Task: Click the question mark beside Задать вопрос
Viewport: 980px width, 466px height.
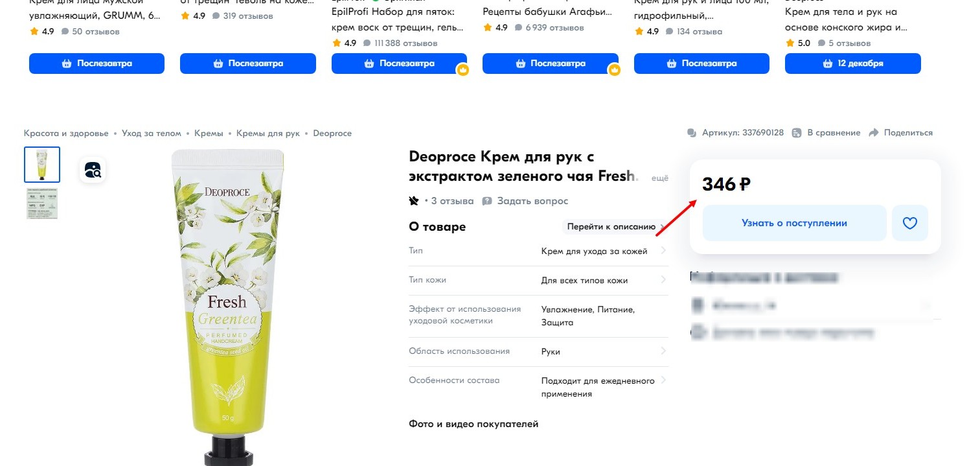Action: pyautogui.click(x=486, y=201)
